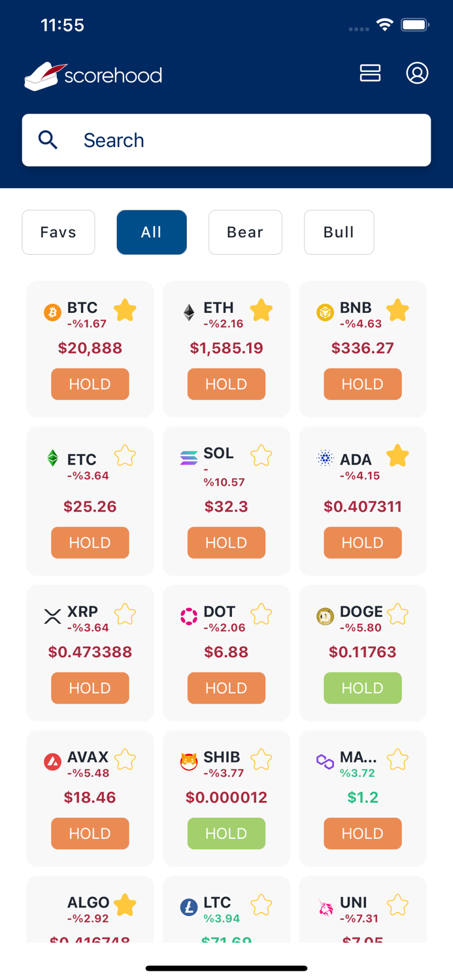Open the Favs tab
This screenshot has height=980, width=453.
[58, 233]
